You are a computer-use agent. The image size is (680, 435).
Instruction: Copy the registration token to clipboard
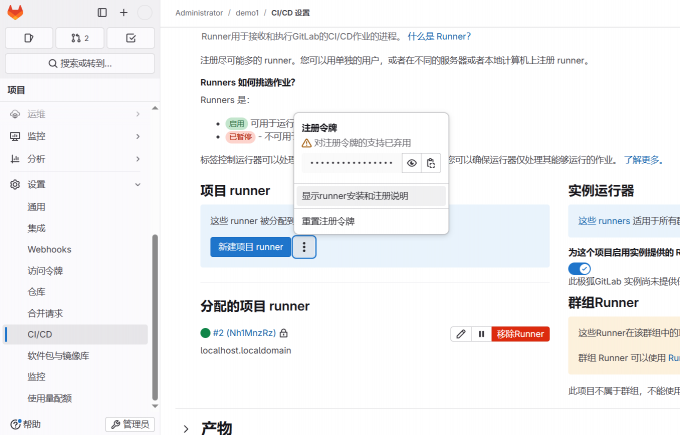click(x=431, y=163)
